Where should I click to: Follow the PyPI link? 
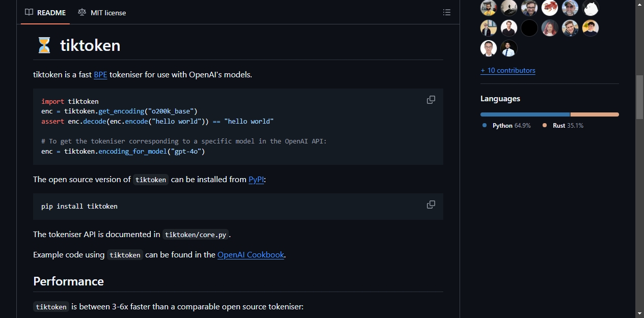click(x=256, y=179)
